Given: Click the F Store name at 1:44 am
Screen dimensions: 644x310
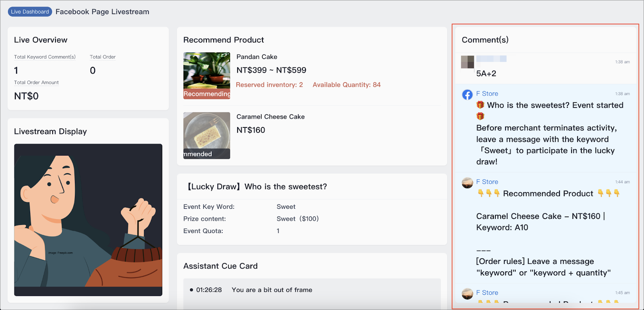Looking at the screenshot, I should (487, 182).
